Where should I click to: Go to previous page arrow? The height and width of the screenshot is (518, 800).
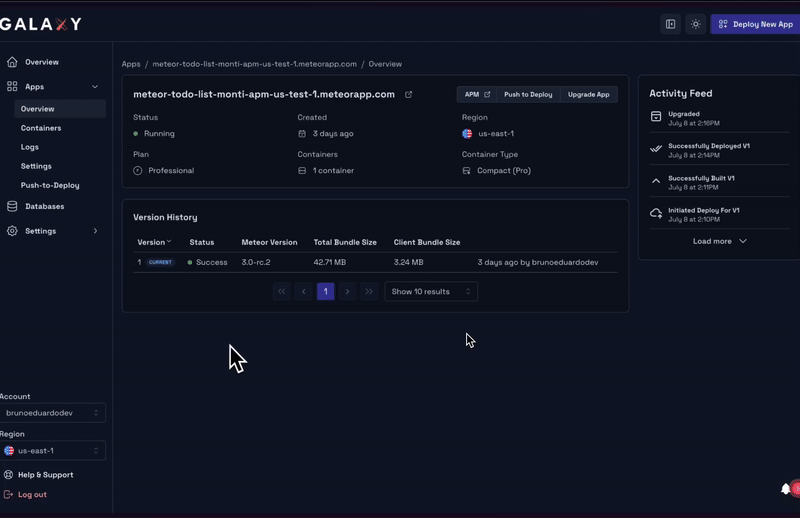click(x=304, y=291)
